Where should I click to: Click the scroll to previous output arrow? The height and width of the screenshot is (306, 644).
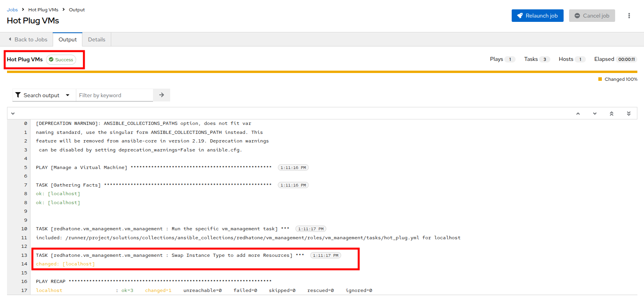coord(578,114)
